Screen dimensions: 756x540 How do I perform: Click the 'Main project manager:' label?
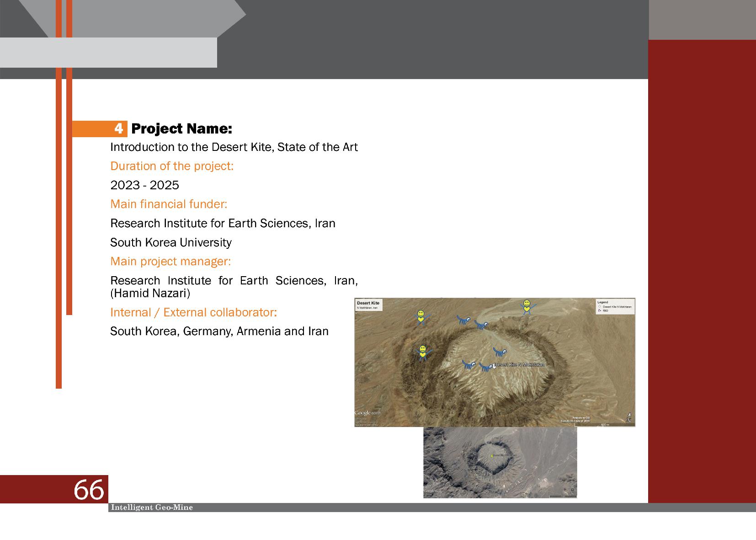[x=170, y=261]
